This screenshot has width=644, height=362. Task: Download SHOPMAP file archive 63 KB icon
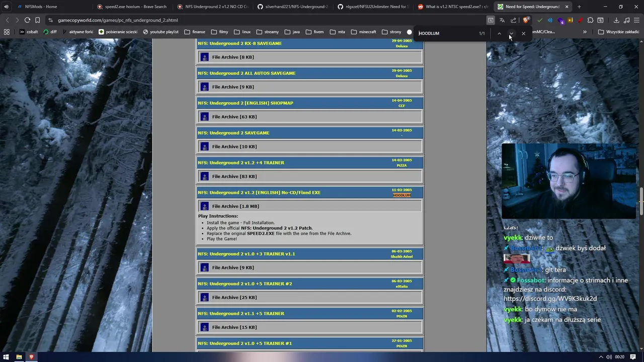tap(204, 117)
